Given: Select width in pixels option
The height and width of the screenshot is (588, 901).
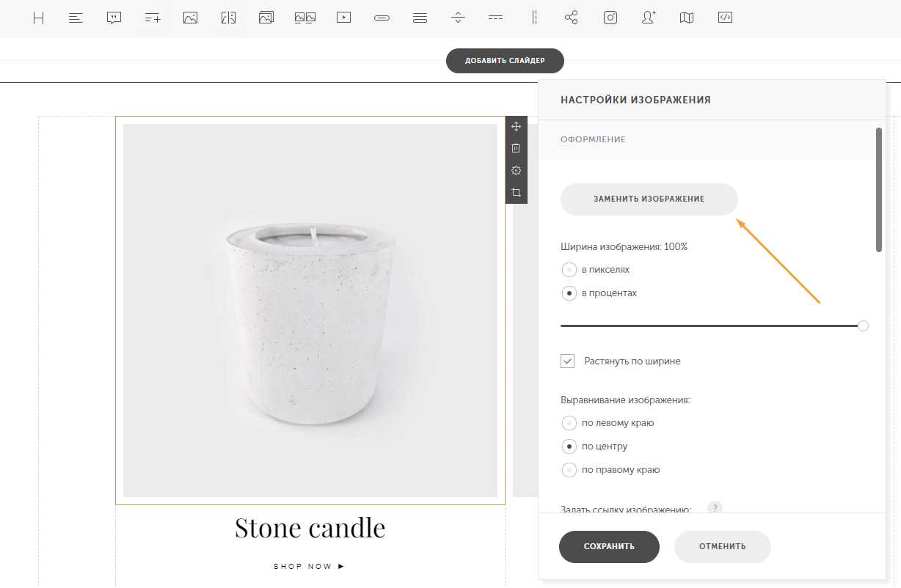Looking at the screenshot, I should point(569,269).
